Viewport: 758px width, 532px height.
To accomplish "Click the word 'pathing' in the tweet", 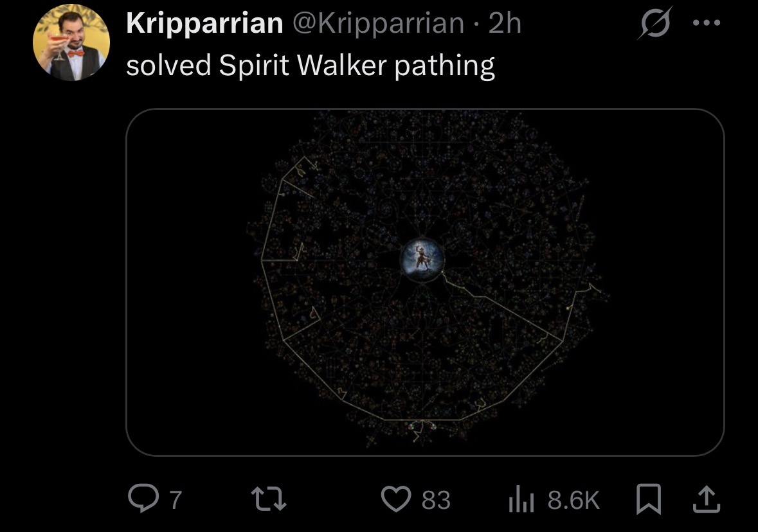I will point(445,66).
